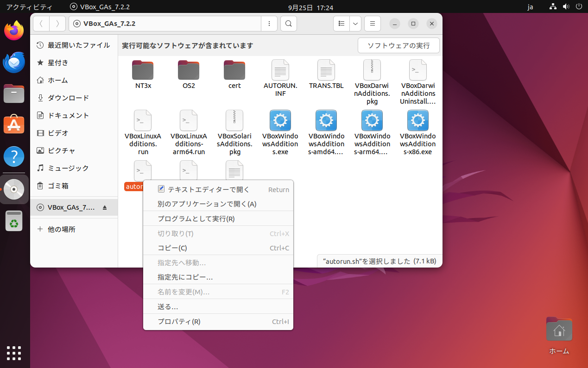Open the cert folder
Image resolution: width=588 pixels, height=368 pixels.
(x=234, y=70)
